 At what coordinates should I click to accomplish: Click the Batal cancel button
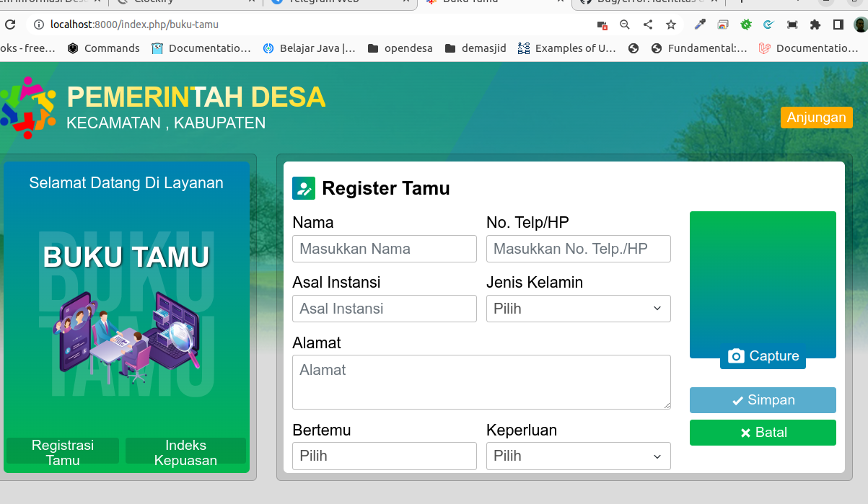[763, 433]
